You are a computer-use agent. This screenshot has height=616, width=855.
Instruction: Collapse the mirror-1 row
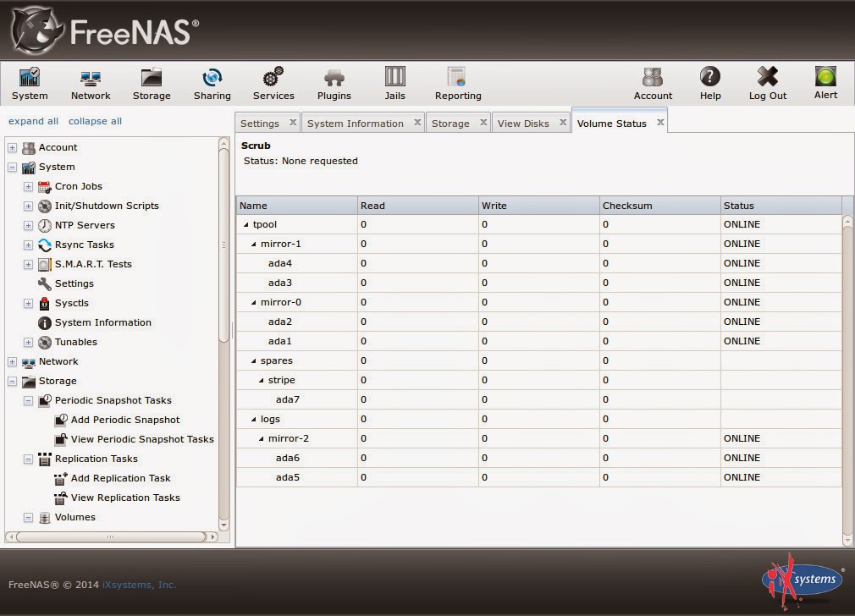(x=254, y=245)
